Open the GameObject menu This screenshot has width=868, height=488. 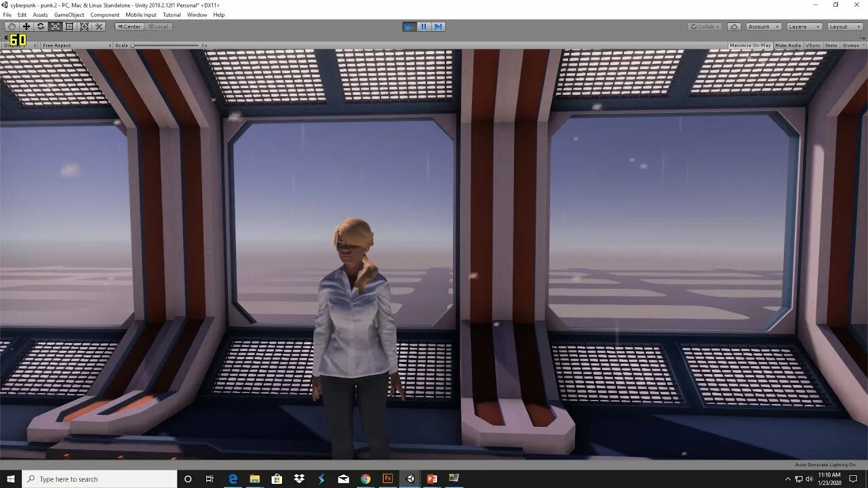click(x=69, y=15)
